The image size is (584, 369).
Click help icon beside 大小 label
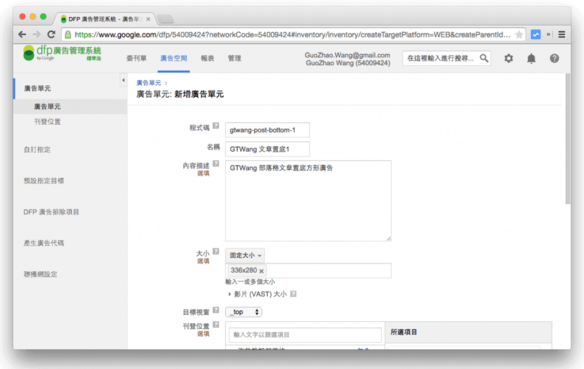point(216,251)
